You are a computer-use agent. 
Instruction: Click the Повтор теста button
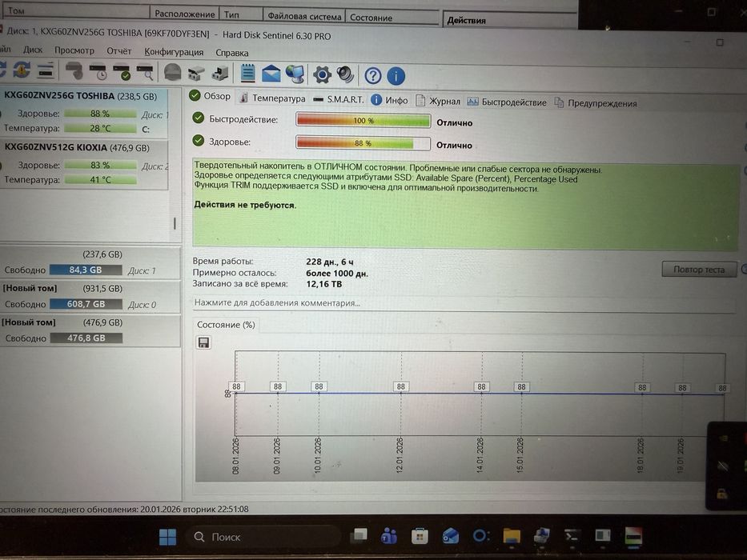pyautogui.click(x=699, y=269)
